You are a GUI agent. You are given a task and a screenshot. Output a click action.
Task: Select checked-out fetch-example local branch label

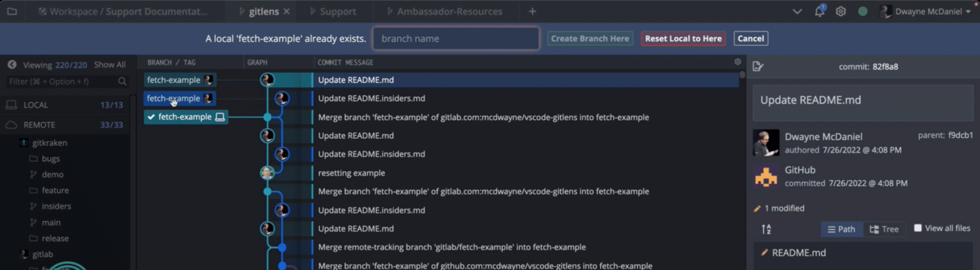[x=186, y=117]
